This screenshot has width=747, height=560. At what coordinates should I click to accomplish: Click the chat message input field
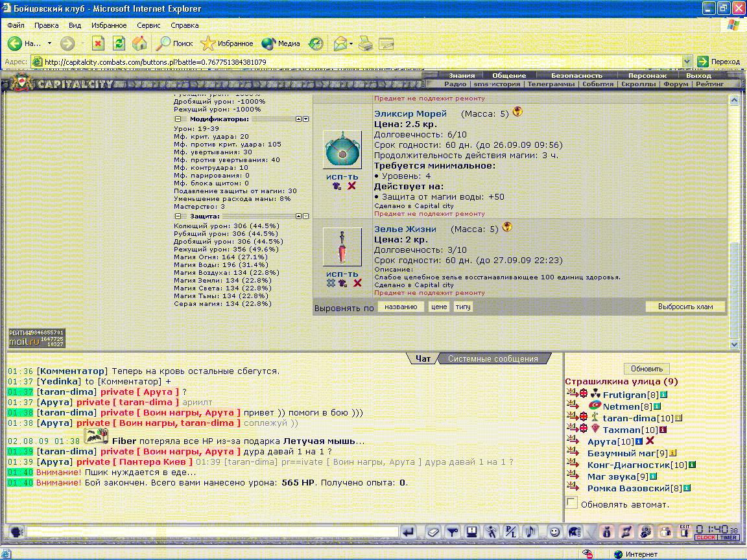(212, 531)
